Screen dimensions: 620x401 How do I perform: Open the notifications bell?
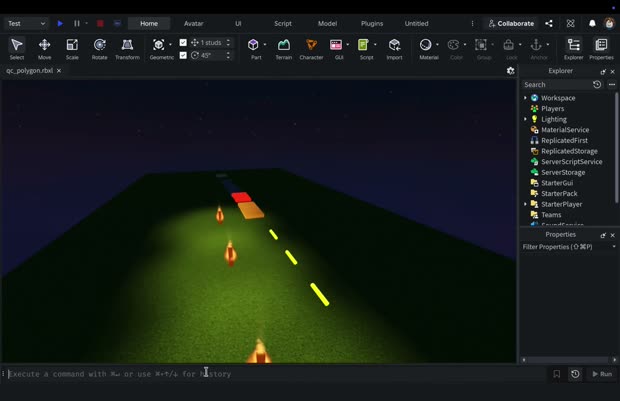pyautogui.click(x=592, y=23)
